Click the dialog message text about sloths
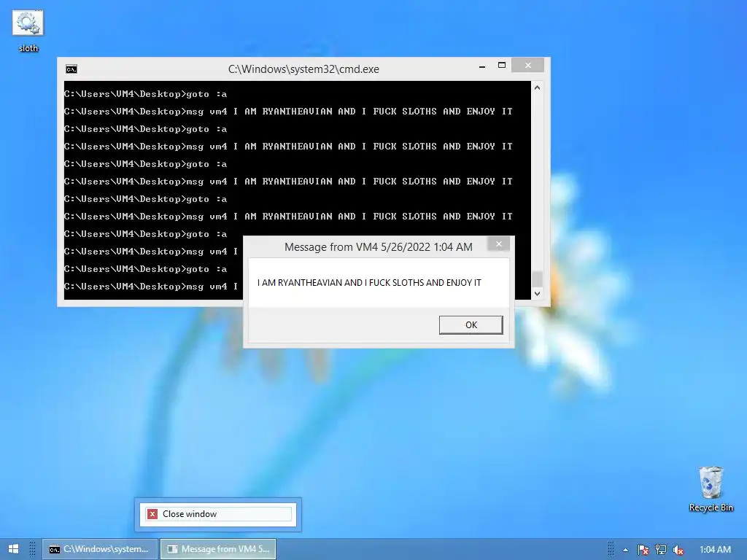This screenshot has width=747, height=560. tap(369, 282)
